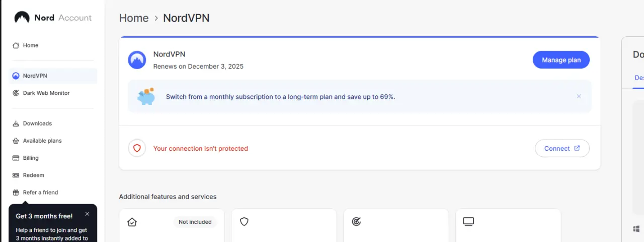Click the Nord Account logo

(x=53, y=18)
